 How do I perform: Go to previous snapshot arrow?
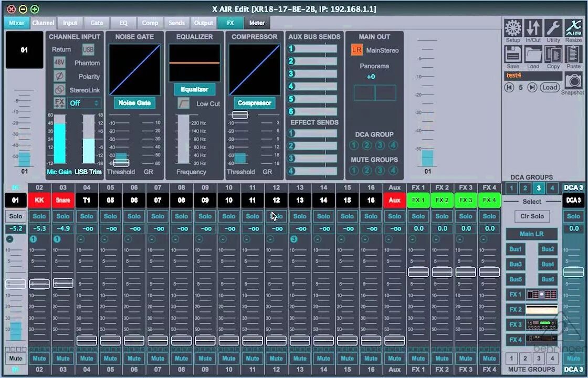[509, 87]
